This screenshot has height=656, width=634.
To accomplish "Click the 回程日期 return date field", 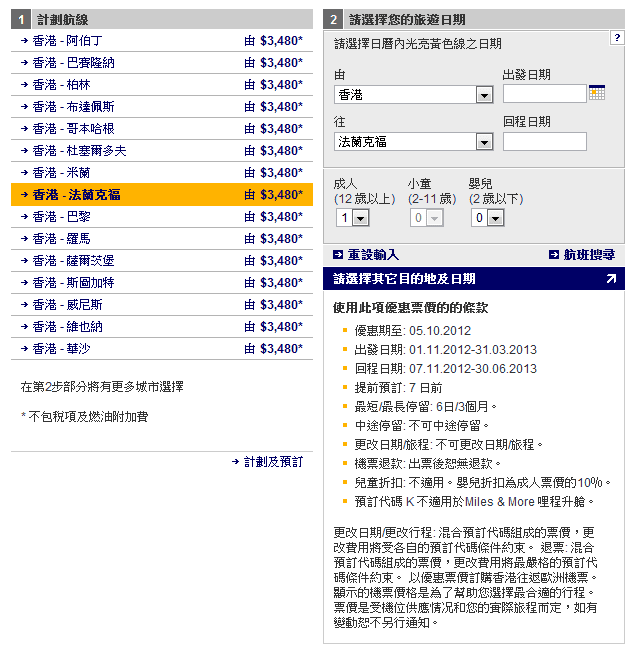I will pyautogui.click(x=544, y=142).
